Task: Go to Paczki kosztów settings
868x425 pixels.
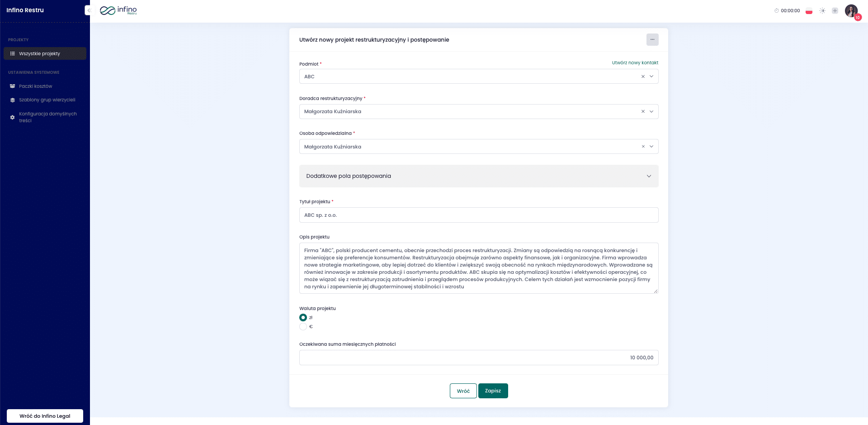Action: coord(35,86)
